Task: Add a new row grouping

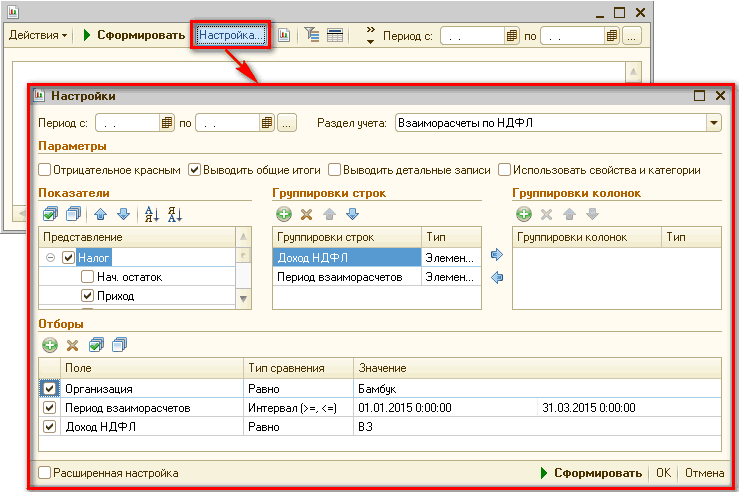Action: click(x=284, y=214)
